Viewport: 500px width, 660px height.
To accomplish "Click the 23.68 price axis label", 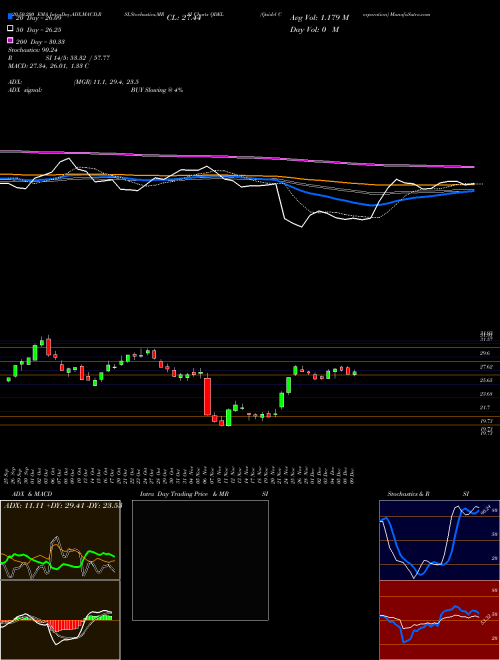I will point(487,394).
